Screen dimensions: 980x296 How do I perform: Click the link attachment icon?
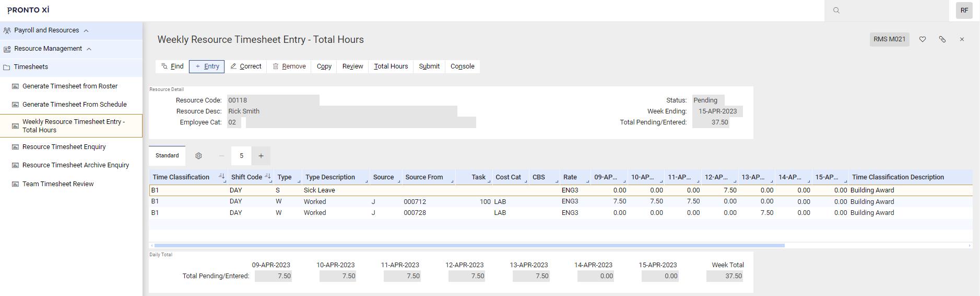click(942, 39)
